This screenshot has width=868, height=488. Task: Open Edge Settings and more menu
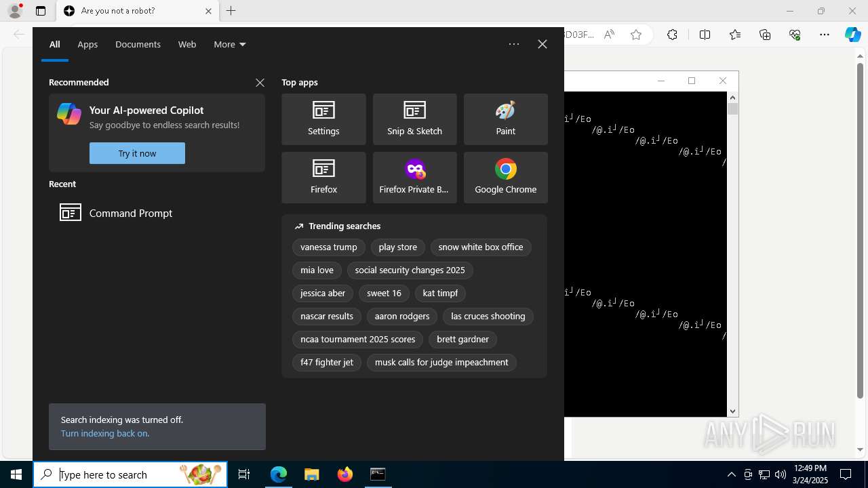[825, 35]
